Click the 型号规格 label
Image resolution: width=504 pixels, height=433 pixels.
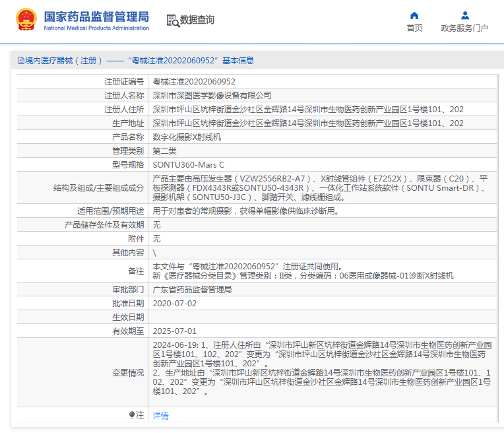pyautogui.click(x=128, y=165)
